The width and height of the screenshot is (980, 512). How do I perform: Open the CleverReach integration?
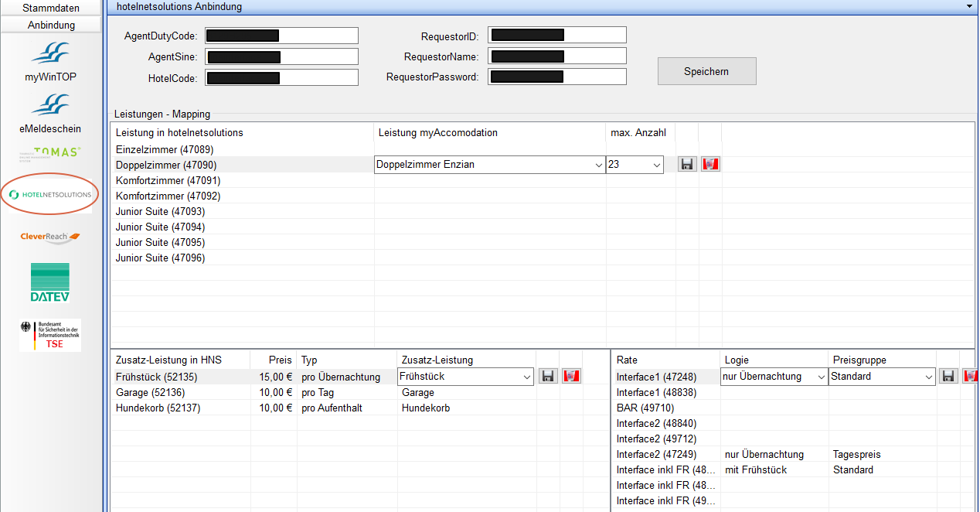[x=51, y=237]
